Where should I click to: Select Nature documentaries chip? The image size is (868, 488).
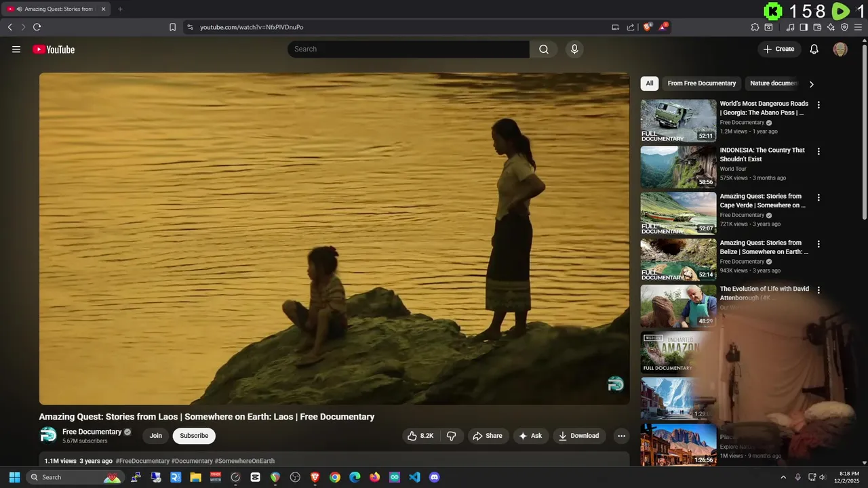click(x=774, y=83)
